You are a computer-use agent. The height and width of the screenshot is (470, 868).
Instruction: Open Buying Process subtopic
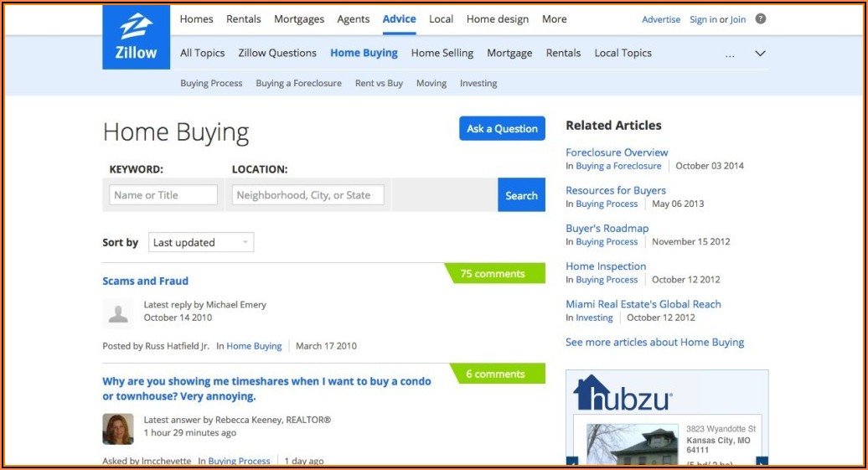pyautogui.click(x=211, y=83)
